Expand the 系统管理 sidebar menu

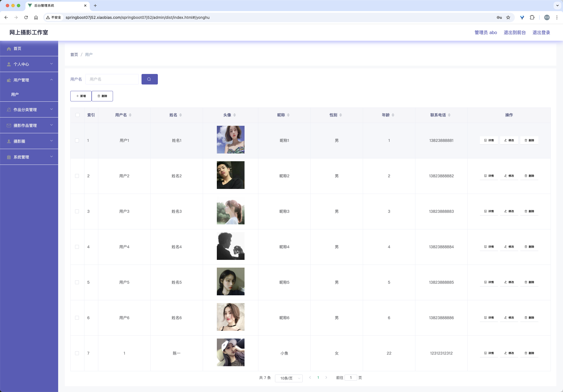[x=29, y=157]
